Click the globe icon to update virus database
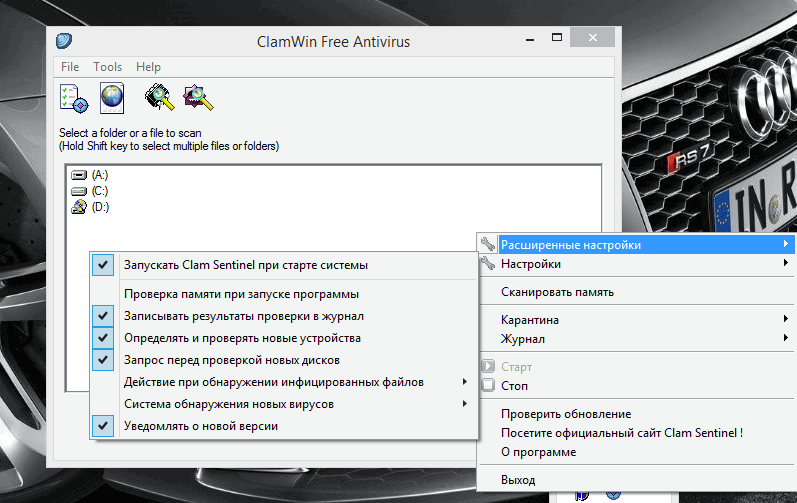 112,98
